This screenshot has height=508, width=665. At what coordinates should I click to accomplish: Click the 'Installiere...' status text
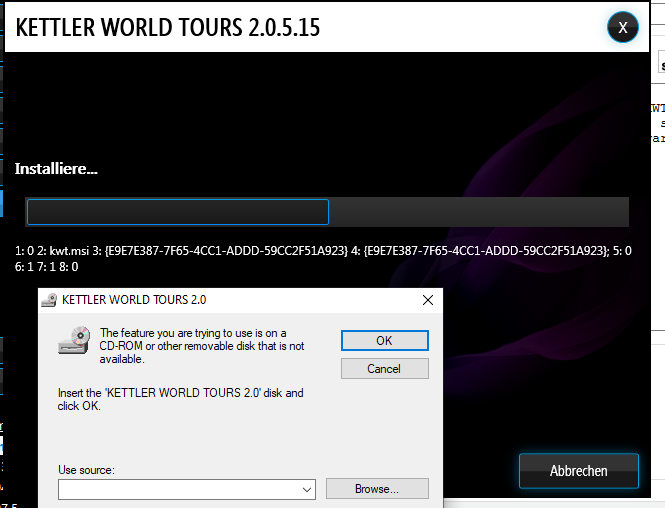(x=56, y=169)
